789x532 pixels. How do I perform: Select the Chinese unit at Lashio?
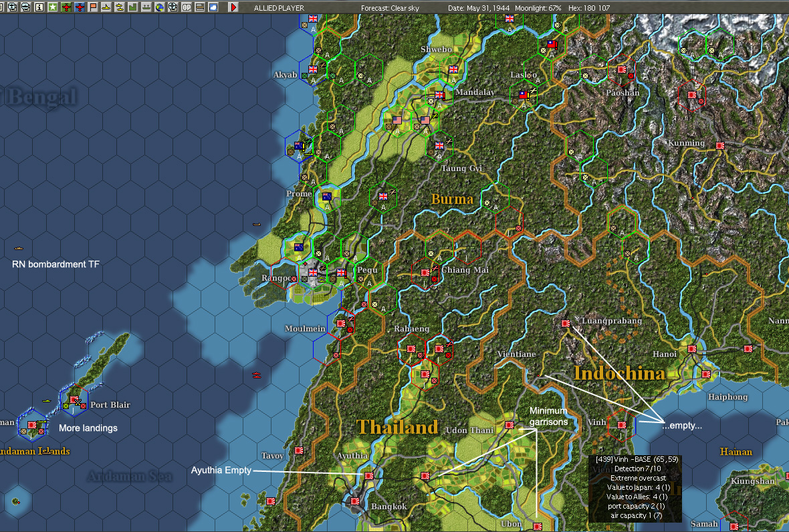(x=524, y=94)
